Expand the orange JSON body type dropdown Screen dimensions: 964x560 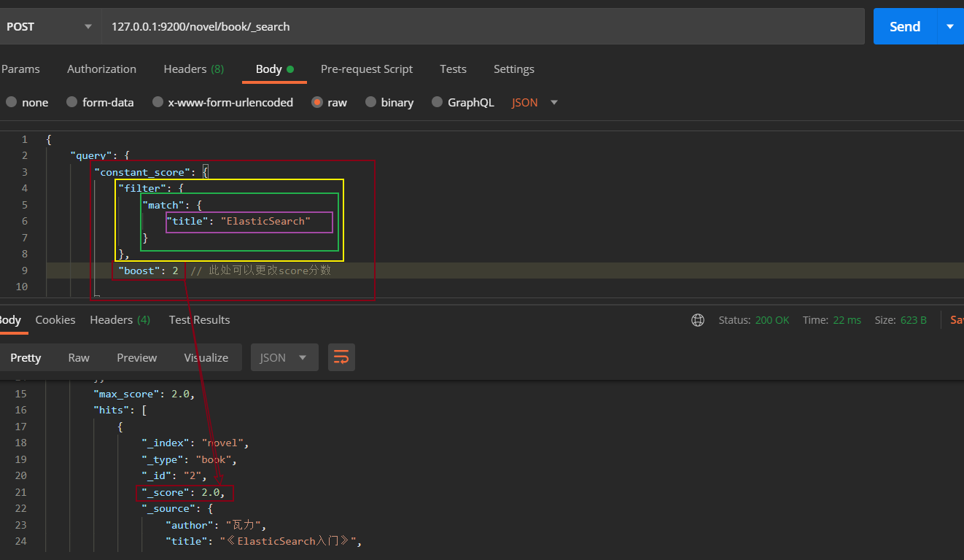pos(535,103)
